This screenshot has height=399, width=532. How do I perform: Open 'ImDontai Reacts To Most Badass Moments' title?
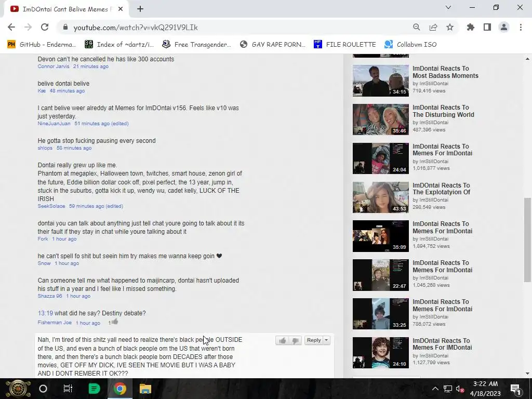[x=445, y=72]
